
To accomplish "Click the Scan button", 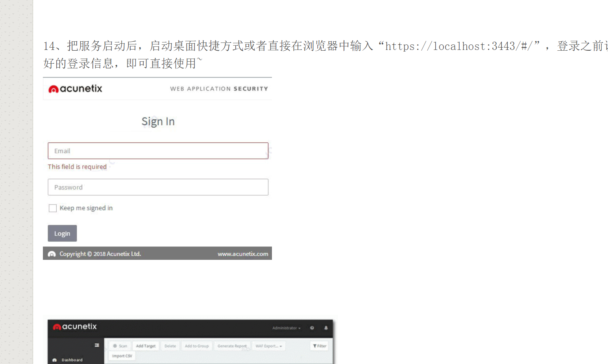I will pyautogui.click(x=120, y=346).
